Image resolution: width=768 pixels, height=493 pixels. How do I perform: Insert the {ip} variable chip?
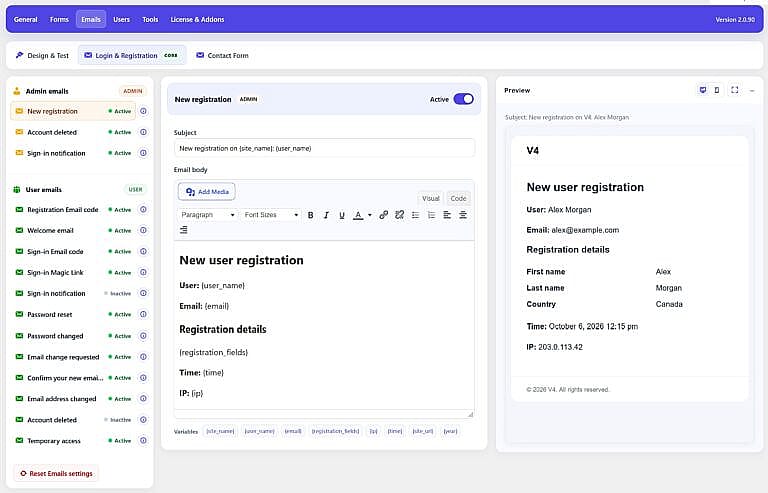(373, 431)
